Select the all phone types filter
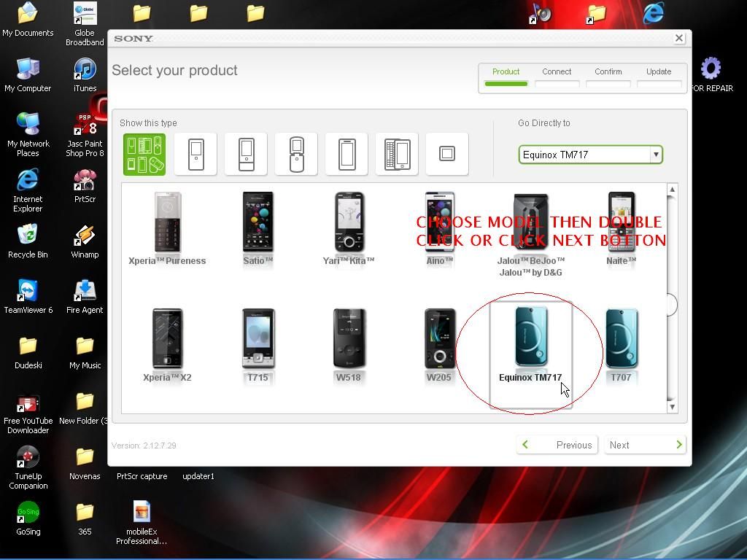 click(x=144, y=154)
